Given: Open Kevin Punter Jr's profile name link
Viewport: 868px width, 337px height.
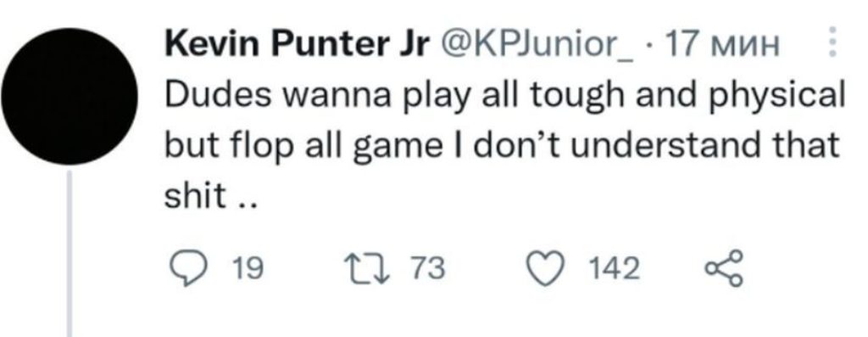Looking at the screenshot, I should [296, 46].
